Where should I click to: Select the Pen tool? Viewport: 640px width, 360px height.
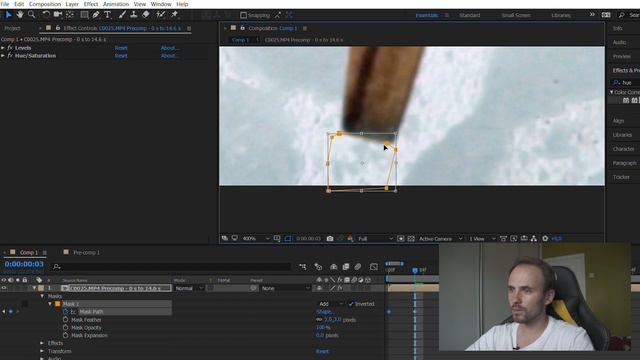coord(96,15)
